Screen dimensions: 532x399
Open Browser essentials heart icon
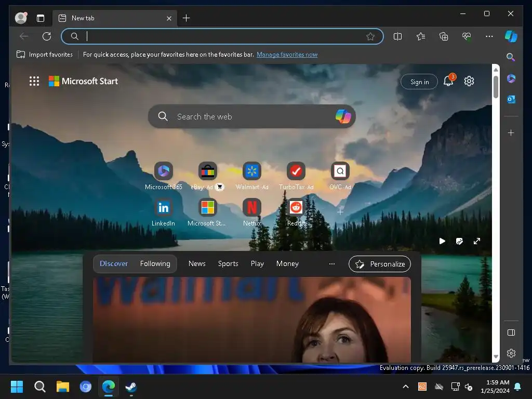click(467, 36)
